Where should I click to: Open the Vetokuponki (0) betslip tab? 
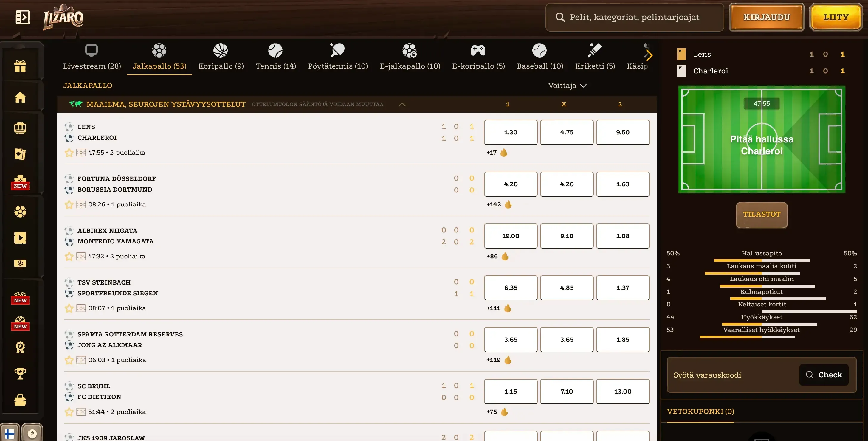[700, 412]
